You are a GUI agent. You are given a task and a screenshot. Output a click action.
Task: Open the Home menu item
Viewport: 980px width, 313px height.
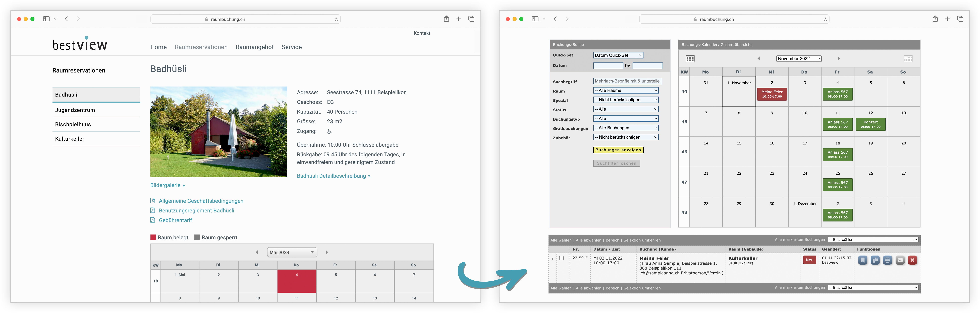point(158,47)
